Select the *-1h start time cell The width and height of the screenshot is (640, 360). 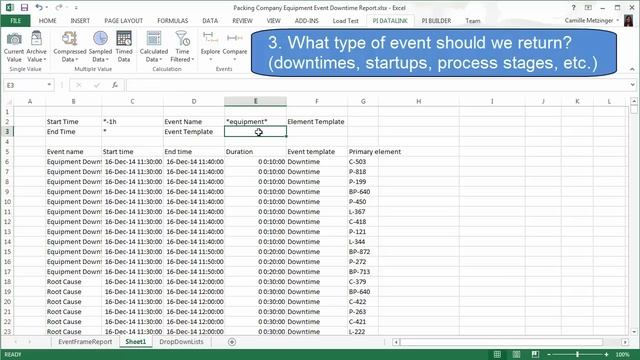[132, 122]
